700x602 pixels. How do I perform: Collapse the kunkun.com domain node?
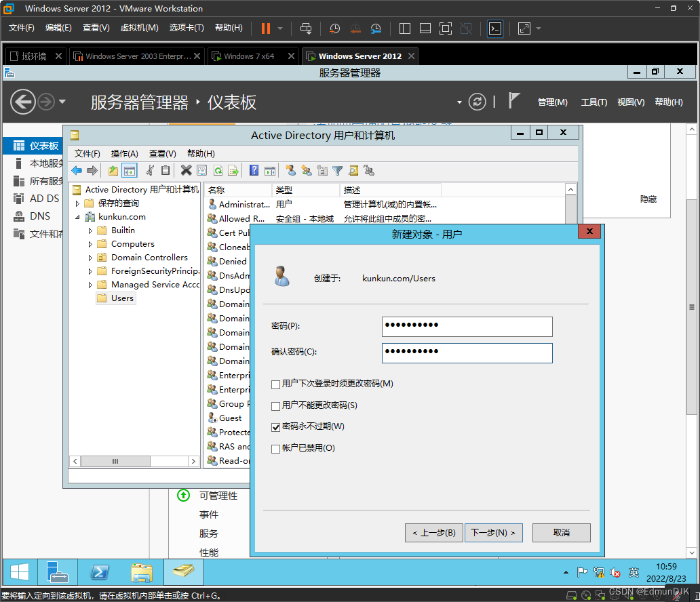click(78, 218)
